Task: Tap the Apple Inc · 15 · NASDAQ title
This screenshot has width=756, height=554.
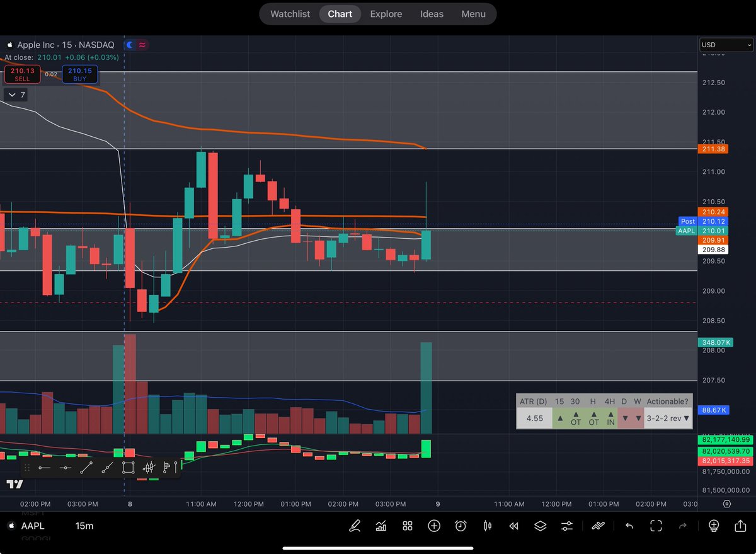Action: [x=65, y=45]
